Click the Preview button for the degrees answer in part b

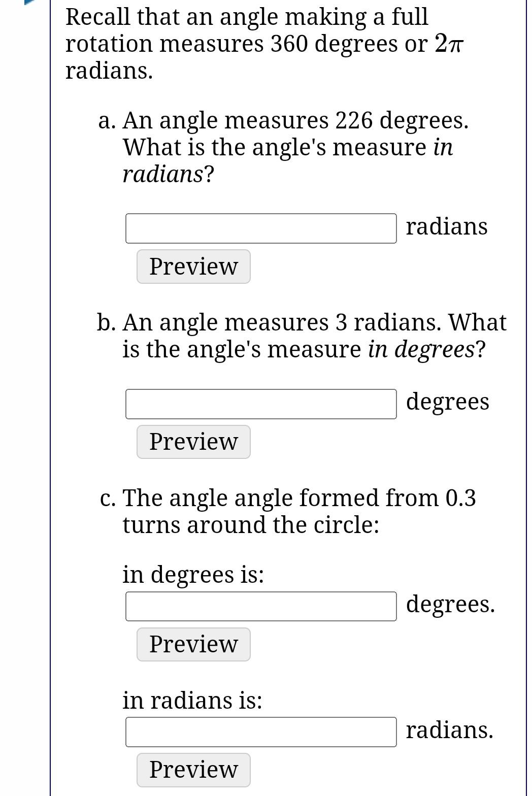coord(193,441)
